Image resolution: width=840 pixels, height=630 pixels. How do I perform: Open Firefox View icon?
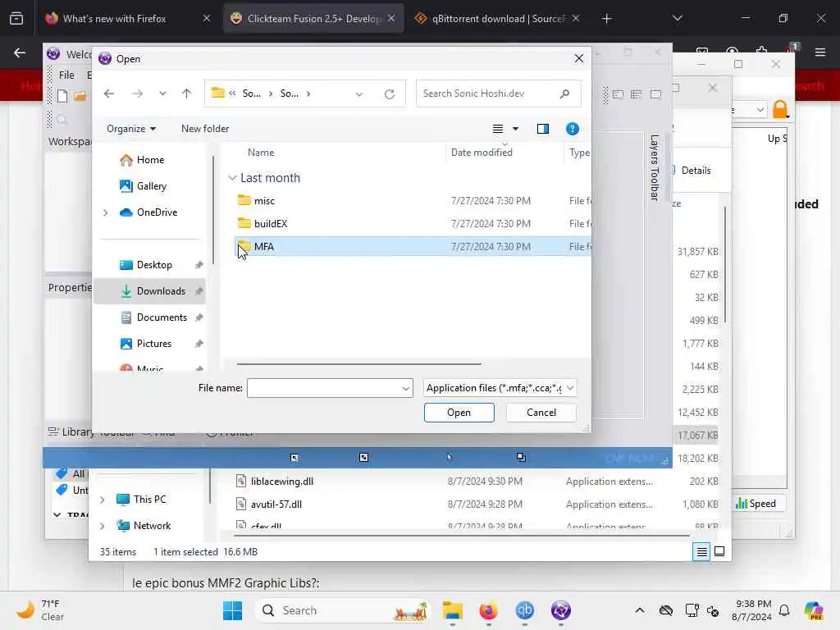[16, 19]
